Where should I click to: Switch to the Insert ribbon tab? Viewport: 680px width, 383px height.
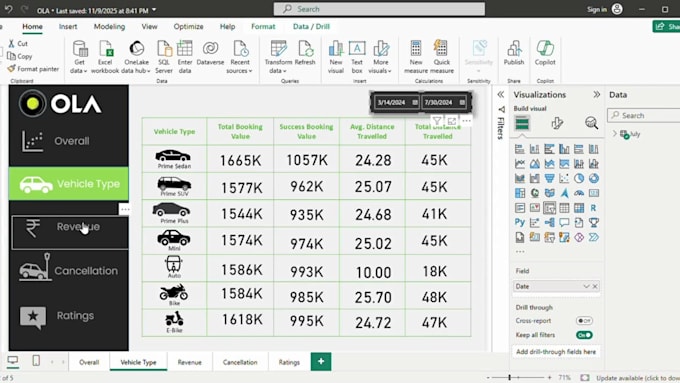pyautogui.click(x=68, y=26)
